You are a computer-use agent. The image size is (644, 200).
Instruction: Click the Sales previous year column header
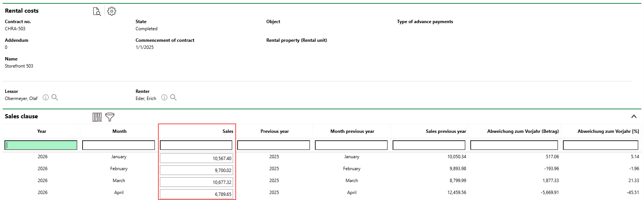tap(446, 131)
